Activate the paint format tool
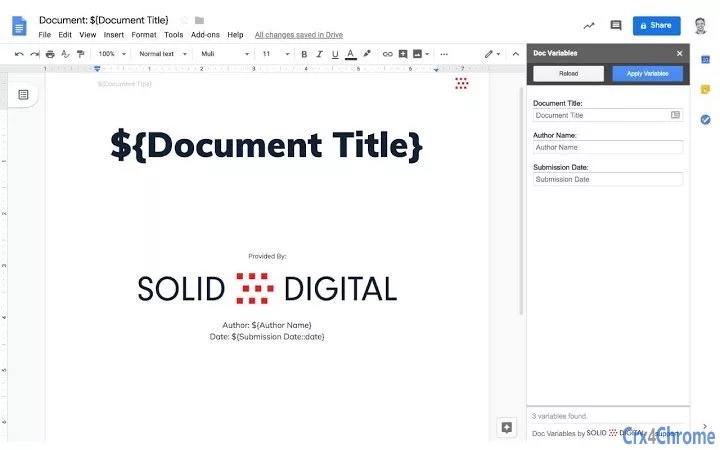The width and height of the screenshot is (720, 450). [x=80, y=54]
